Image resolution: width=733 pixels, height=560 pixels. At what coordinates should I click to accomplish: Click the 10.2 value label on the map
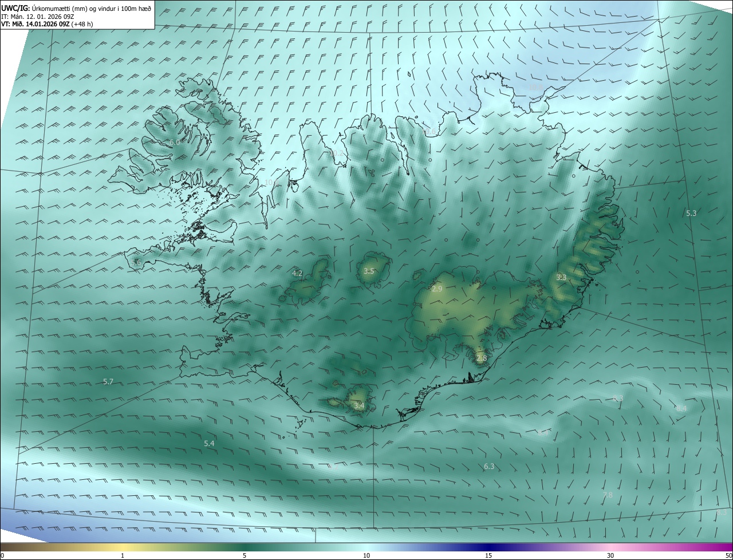(x=337, y=153)
